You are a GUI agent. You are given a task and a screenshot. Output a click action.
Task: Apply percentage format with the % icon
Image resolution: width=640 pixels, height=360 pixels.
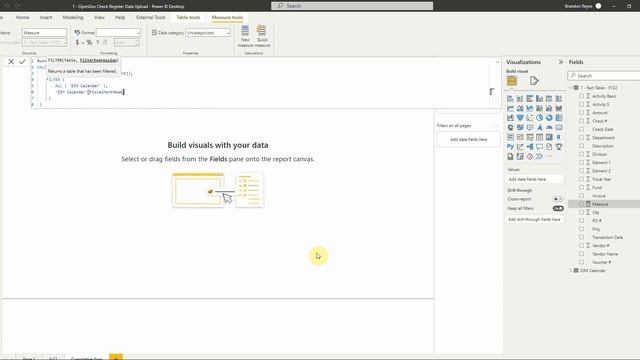pyautogui.click(x=89, y=42)
